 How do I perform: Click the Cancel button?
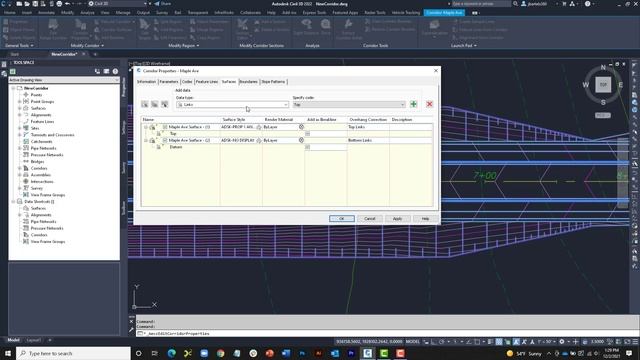coord(369,219)
